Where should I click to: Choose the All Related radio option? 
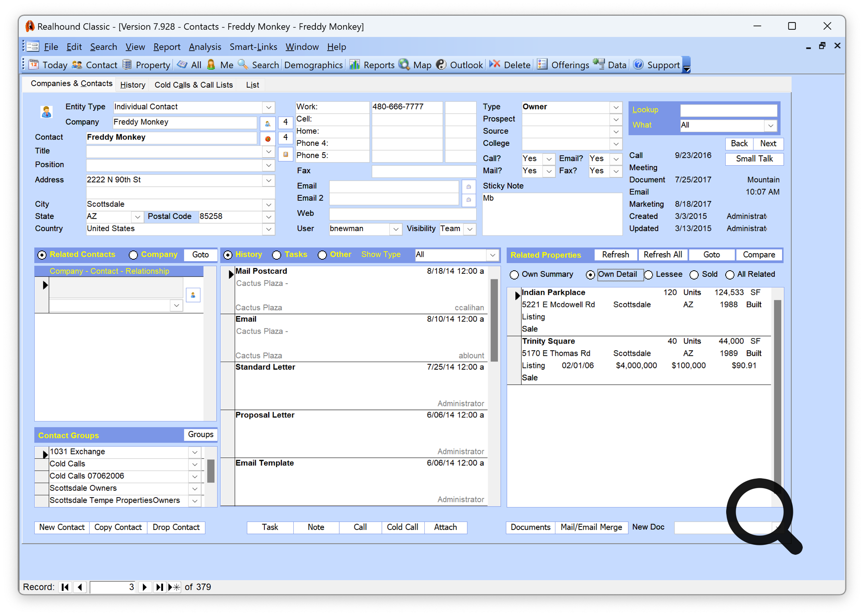[730, 275]
